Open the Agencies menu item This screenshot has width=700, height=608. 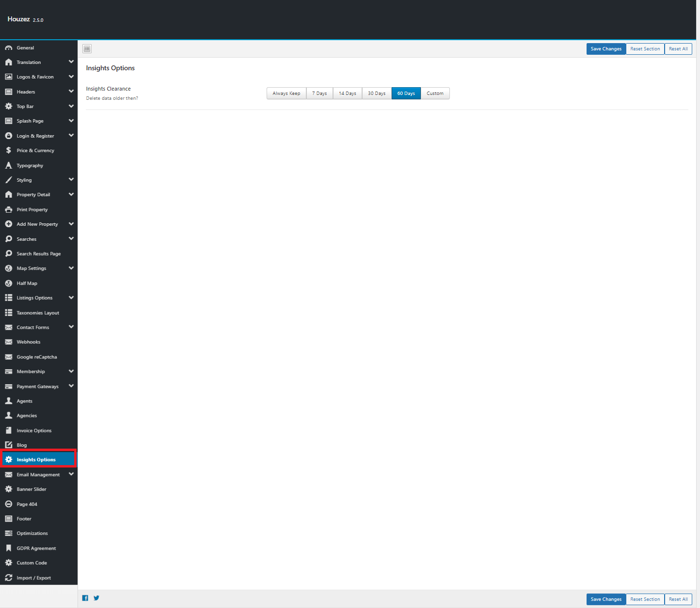39,416
